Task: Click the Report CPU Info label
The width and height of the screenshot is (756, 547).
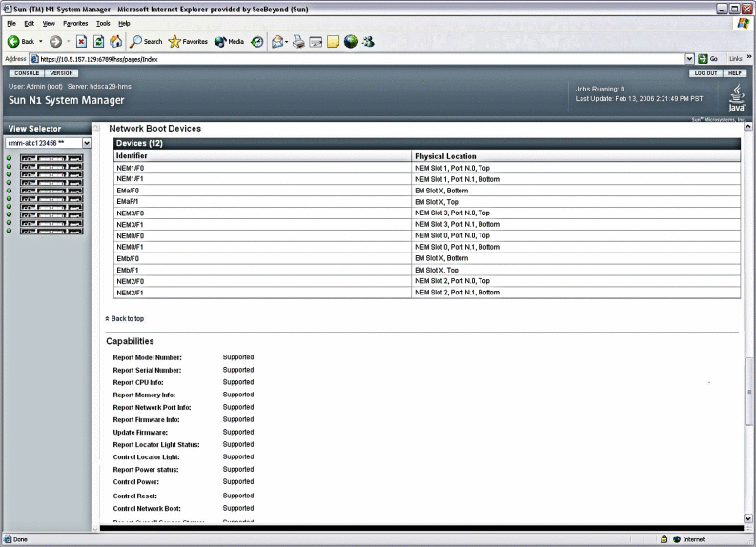Action: coord(138,383)
